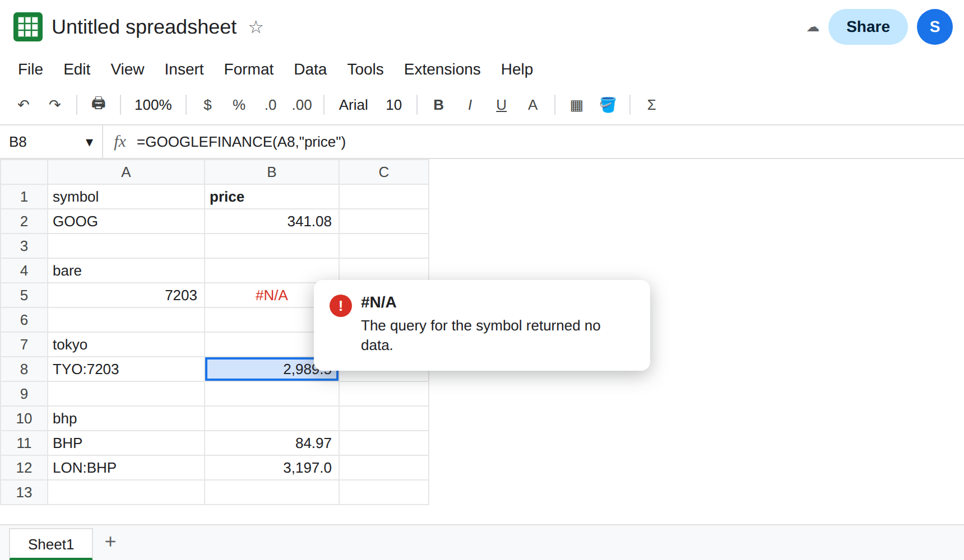
Task: Switch to the Sheet1 tab
Action: click(51, 544)
